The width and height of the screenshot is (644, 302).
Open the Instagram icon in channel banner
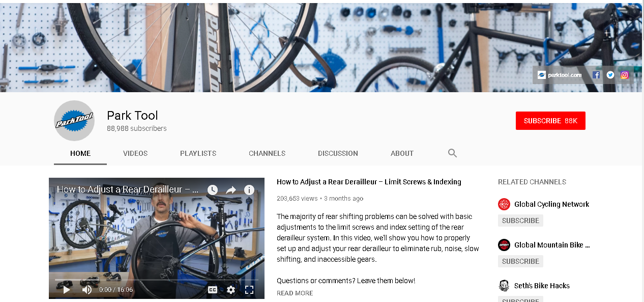[x=625, y=75]
